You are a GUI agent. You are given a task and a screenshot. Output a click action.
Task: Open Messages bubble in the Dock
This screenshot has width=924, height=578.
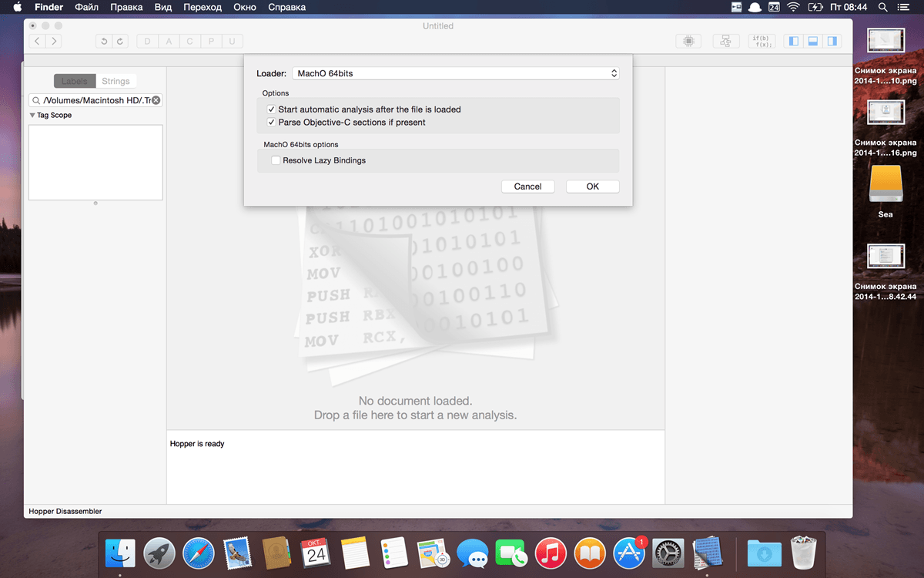473,553
